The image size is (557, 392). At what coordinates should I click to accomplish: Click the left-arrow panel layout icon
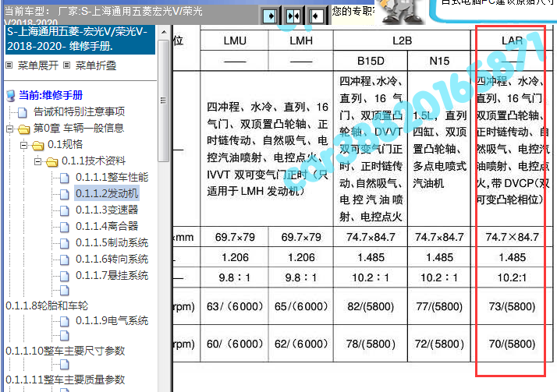coord(317,16)
